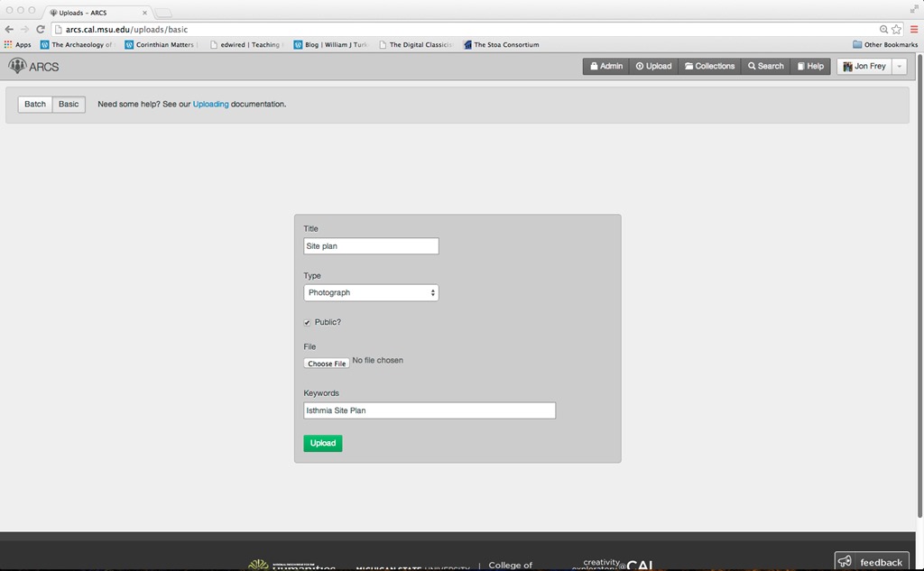924x571 pixels.
Task: Follow the Uploading documentation link
Action: 210,105
